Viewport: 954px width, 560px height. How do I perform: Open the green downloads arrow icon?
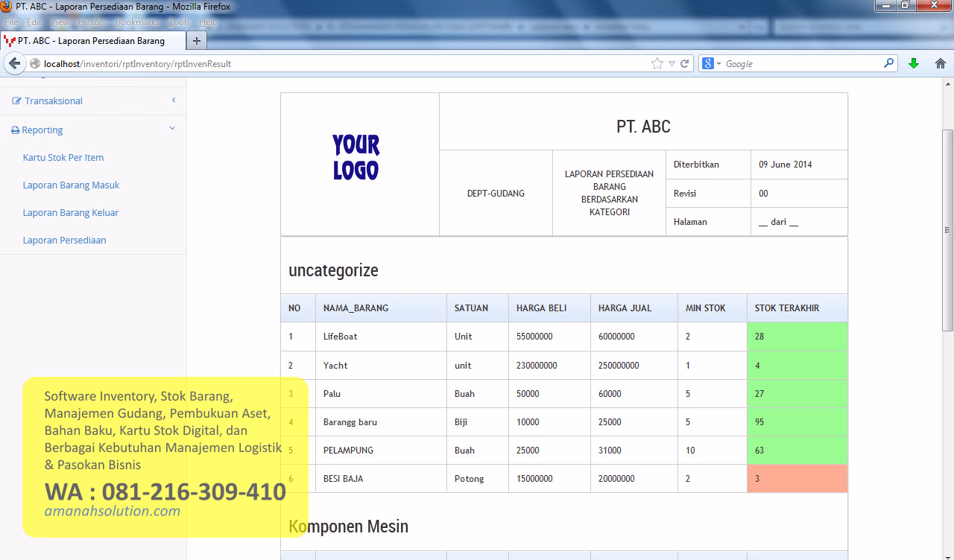[x=914, y=63]
